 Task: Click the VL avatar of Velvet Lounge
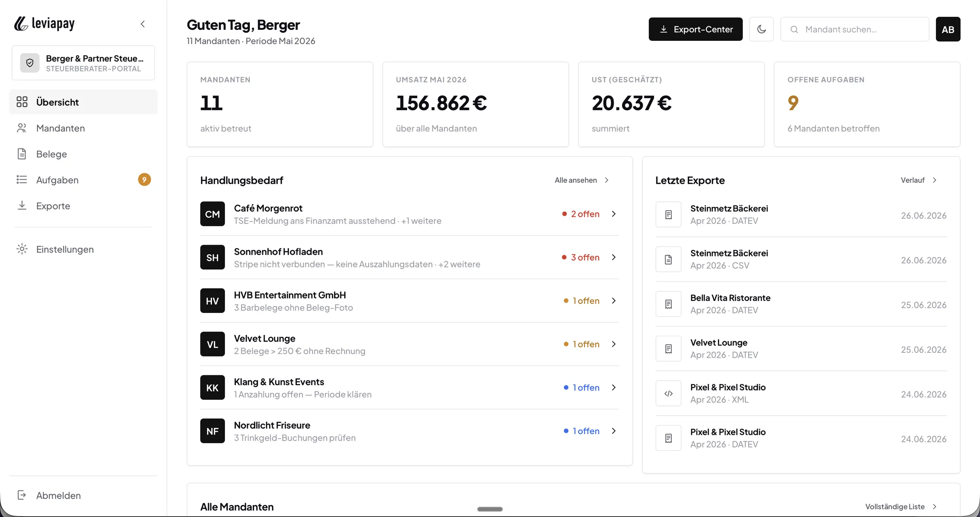[x=212, y=344]
